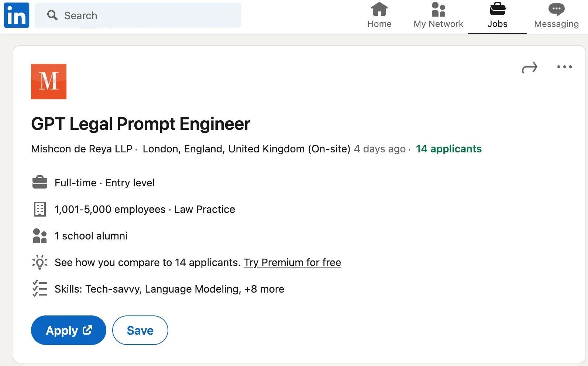Screen dimensions: 588x366
Task: Click the 14 applicants link
Action: [x=448, y=149]
